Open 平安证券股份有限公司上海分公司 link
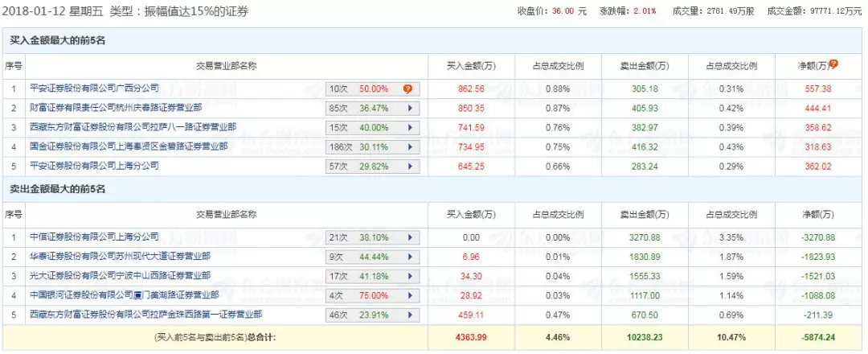The height and width of the screenshot is (354, 868). (x=95, y=166)
